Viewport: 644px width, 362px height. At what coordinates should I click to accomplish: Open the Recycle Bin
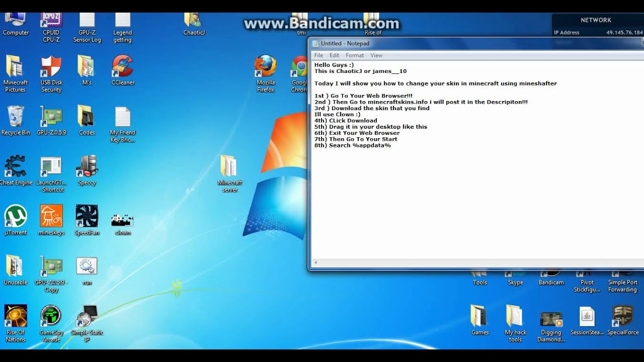[16, 121]
